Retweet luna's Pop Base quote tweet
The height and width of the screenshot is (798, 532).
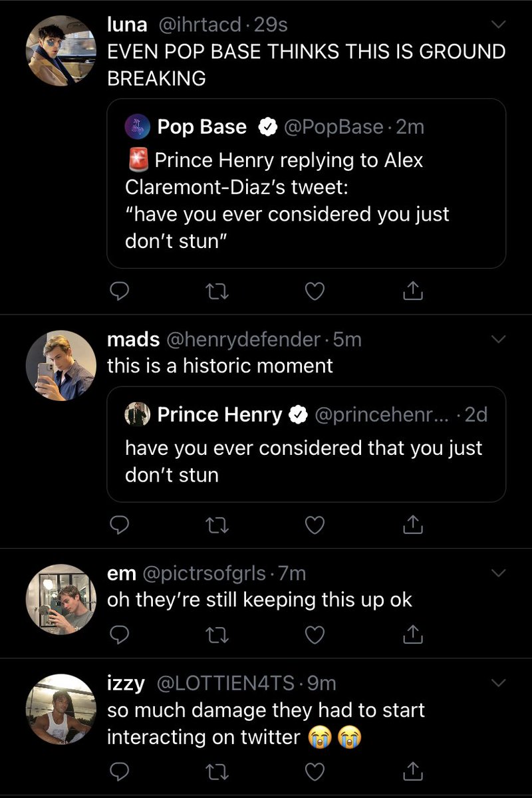click(217, 291)
